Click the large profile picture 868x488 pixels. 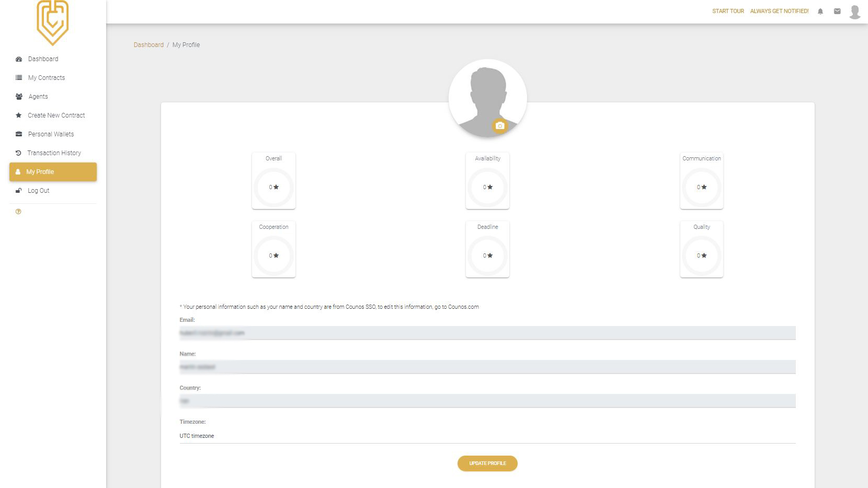point(487,98)
